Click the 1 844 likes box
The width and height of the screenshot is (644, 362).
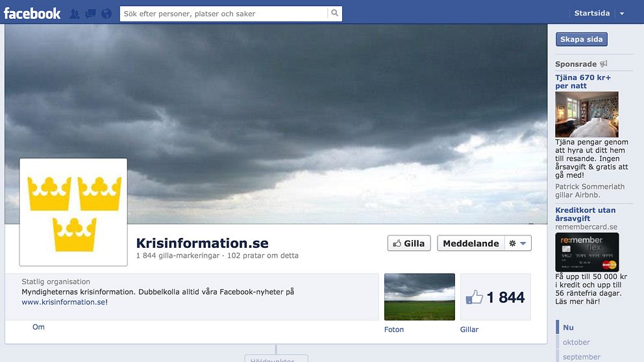495,296
